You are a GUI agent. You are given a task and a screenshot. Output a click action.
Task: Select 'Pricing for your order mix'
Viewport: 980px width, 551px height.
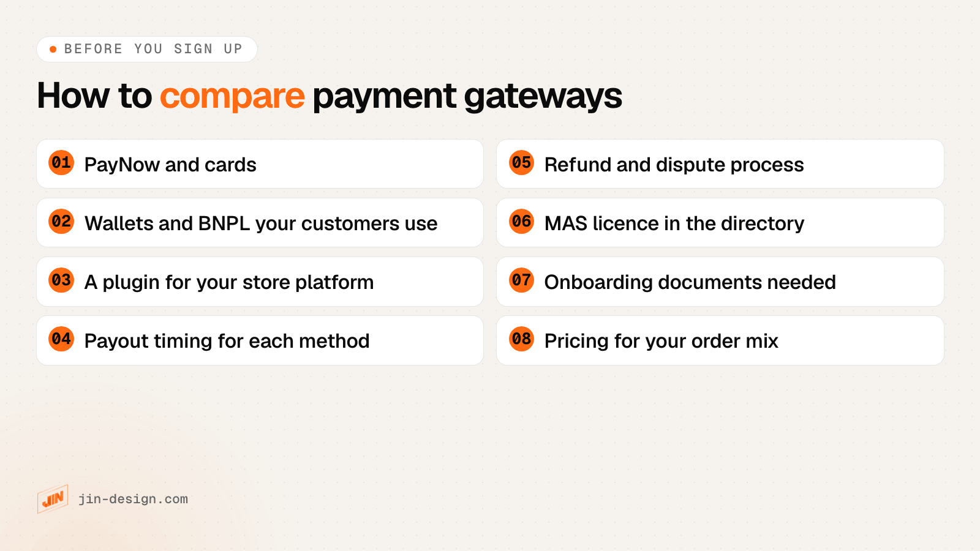(x=661, y=341)
